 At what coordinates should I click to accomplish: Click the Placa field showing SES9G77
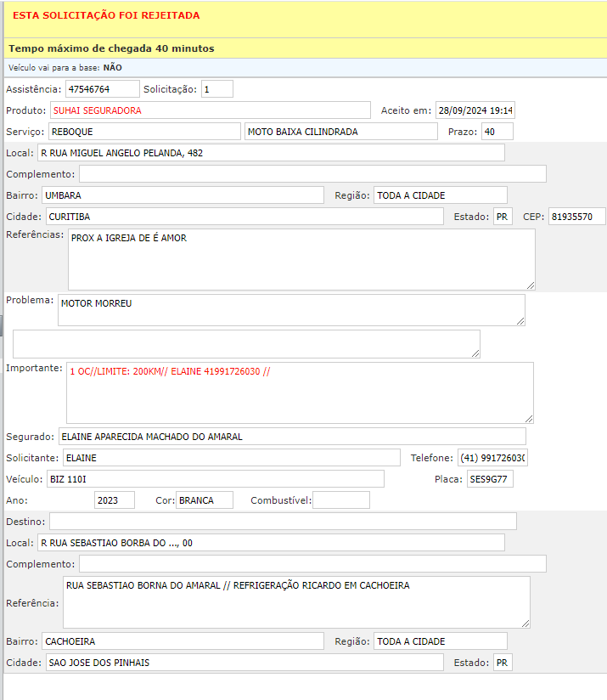click(x=490, y=479)
